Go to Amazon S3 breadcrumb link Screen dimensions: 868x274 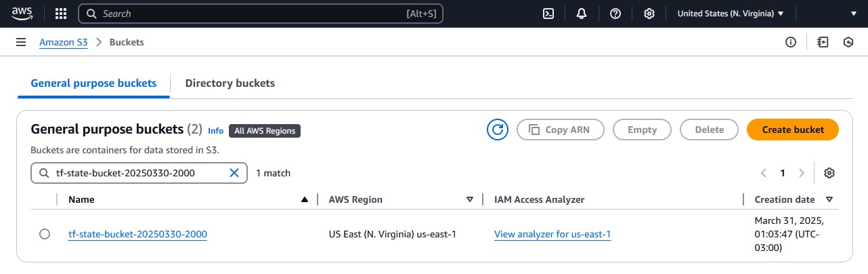64,42
